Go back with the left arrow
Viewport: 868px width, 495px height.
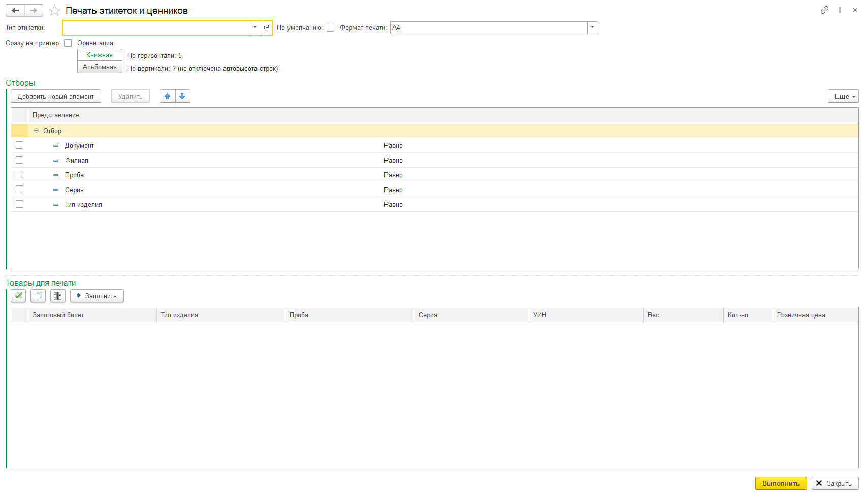15,10
